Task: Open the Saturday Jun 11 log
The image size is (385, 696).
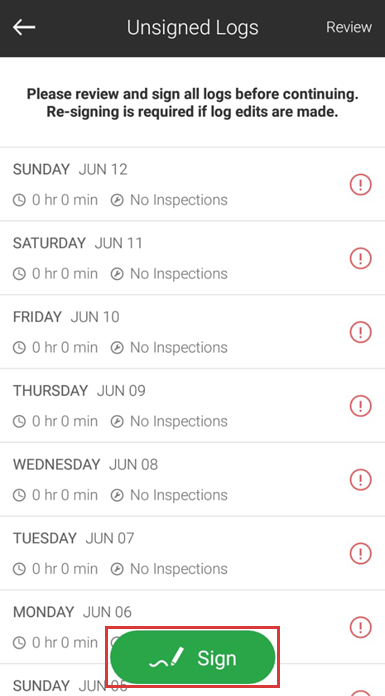Action: pos(192,258)
